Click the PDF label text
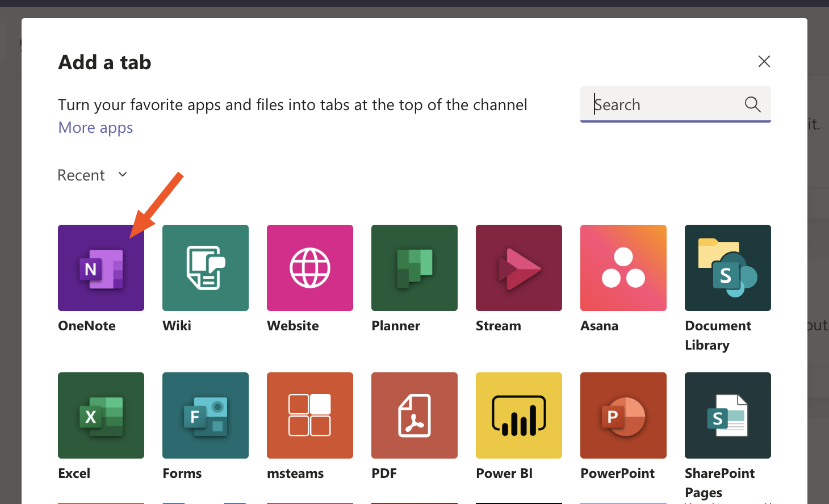This screenshot has height=504, width=829. 384,473
